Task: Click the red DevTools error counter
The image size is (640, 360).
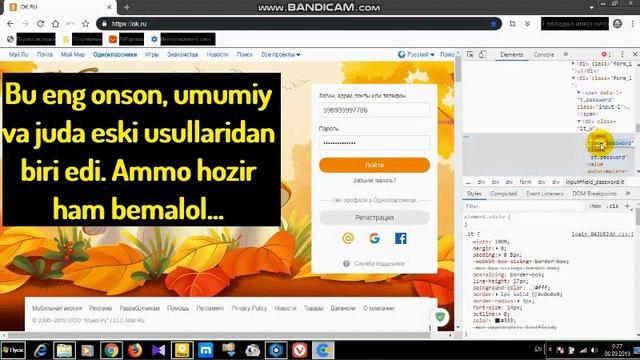Action: tap(606, 54)
